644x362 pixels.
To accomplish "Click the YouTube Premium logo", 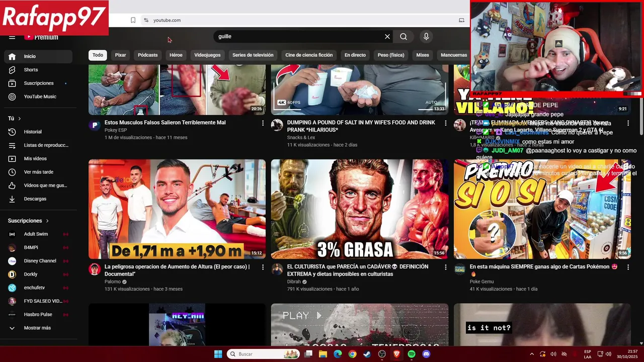I will tap(41, 37).
